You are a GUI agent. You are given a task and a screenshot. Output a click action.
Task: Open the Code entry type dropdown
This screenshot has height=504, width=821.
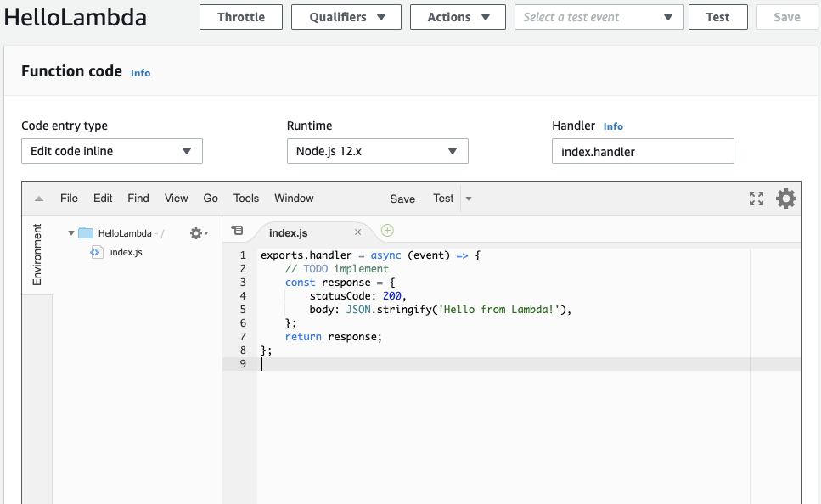[112, 151]
